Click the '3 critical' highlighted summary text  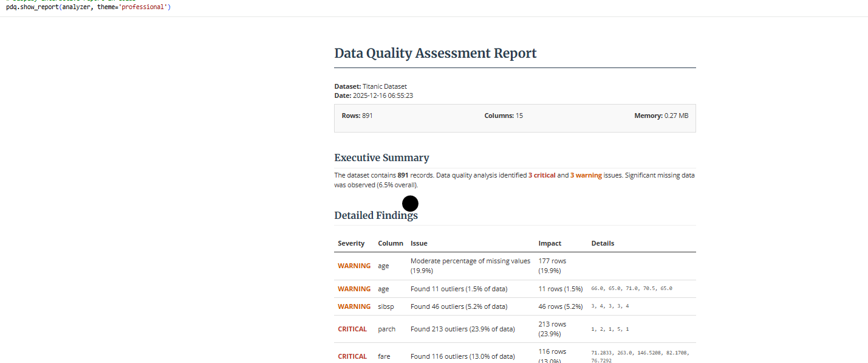[542, 175]
